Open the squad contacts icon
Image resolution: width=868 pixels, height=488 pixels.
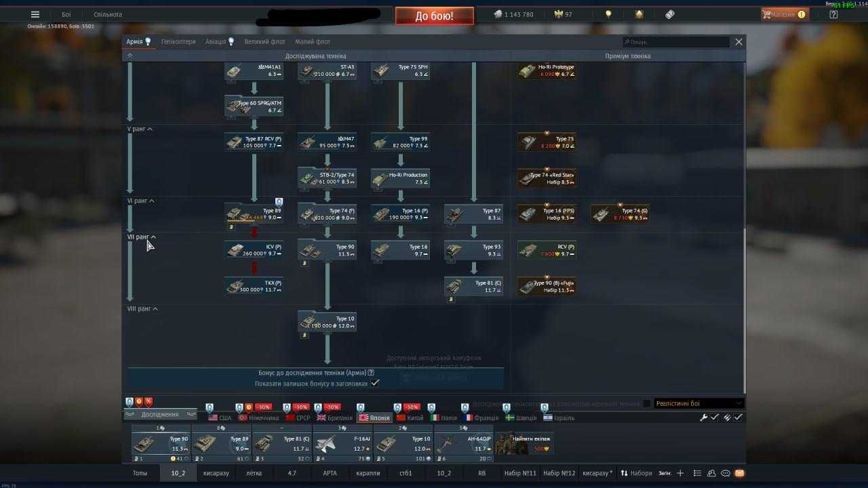click(712, 473)
